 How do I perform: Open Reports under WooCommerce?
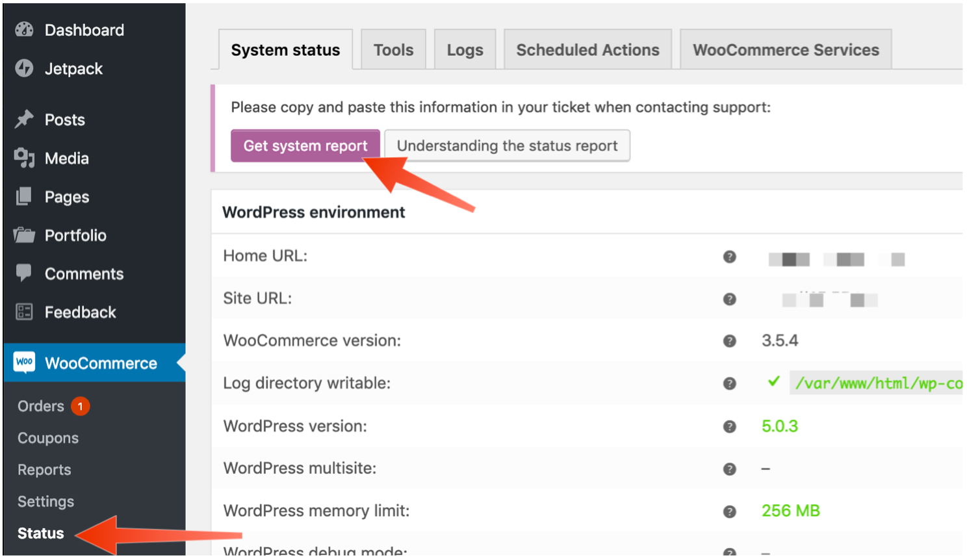click(44, 470)
